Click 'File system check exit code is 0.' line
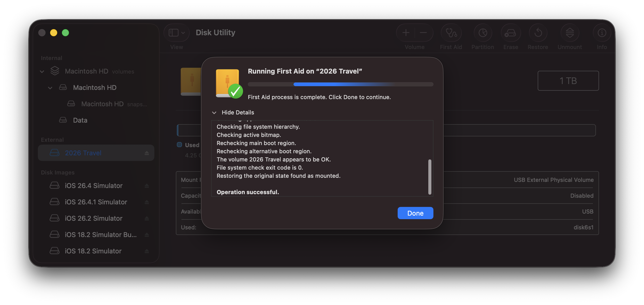The width and height of the screenshot is (644, 305). point(260,168)
